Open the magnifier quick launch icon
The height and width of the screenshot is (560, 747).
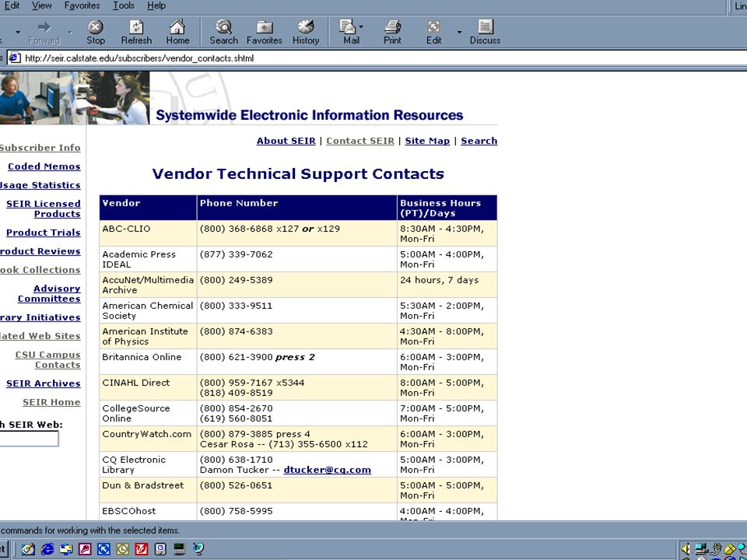coord(160,549)
